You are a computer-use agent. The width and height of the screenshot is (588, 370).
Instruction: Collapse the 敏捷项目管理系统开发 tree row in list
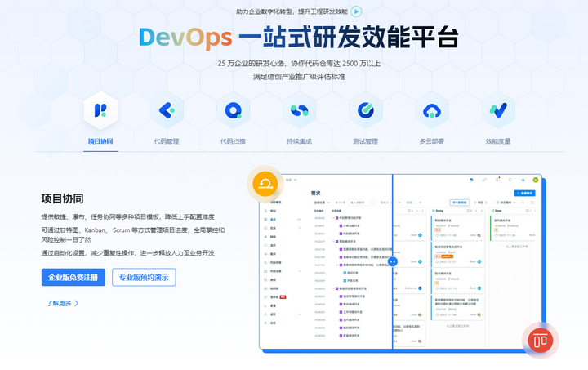pyautogui.click(x=333, y=288)
